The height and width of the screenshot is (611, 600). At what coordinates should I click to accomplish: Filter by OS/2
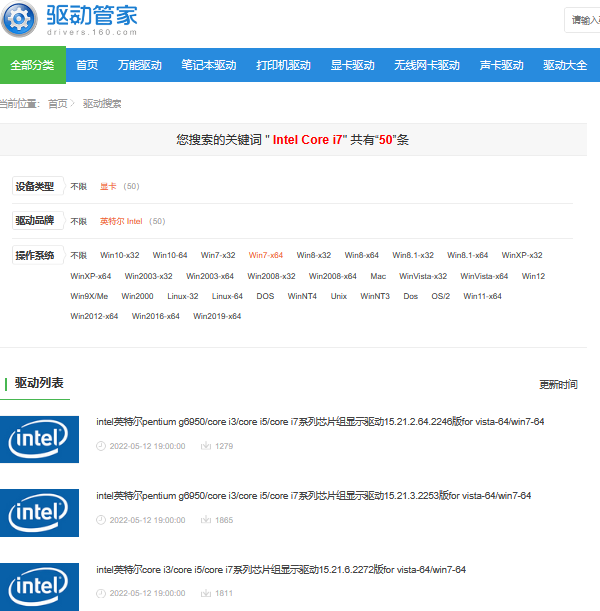pos(440,296)
